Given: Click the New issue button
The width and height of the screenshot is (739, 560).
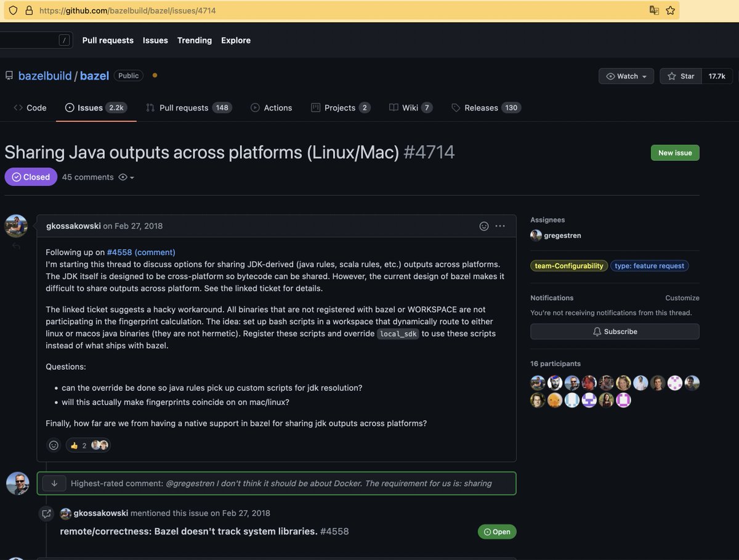Looking at the screenshot, I should (x=675, y=153).
